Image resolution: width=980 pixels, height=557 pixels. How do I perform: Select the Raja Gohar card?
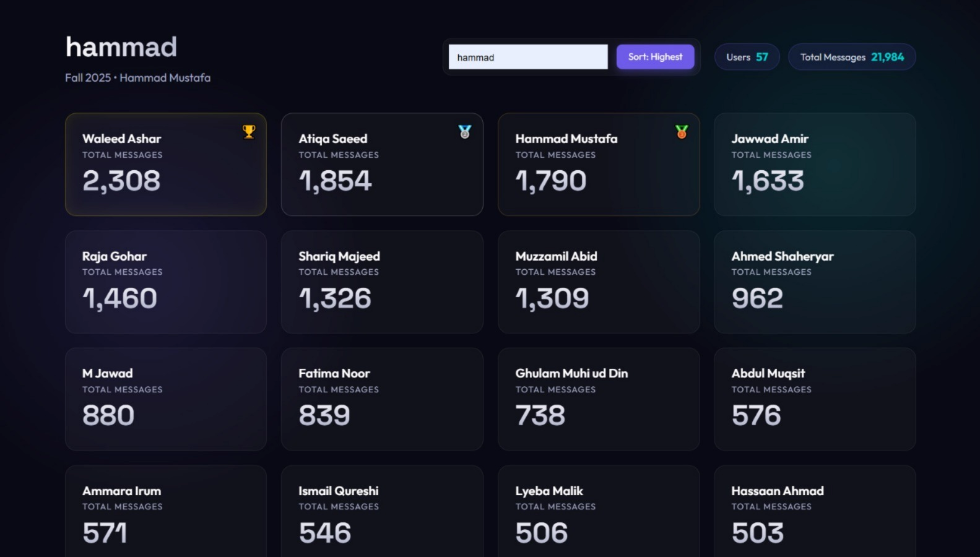[165, 282]
